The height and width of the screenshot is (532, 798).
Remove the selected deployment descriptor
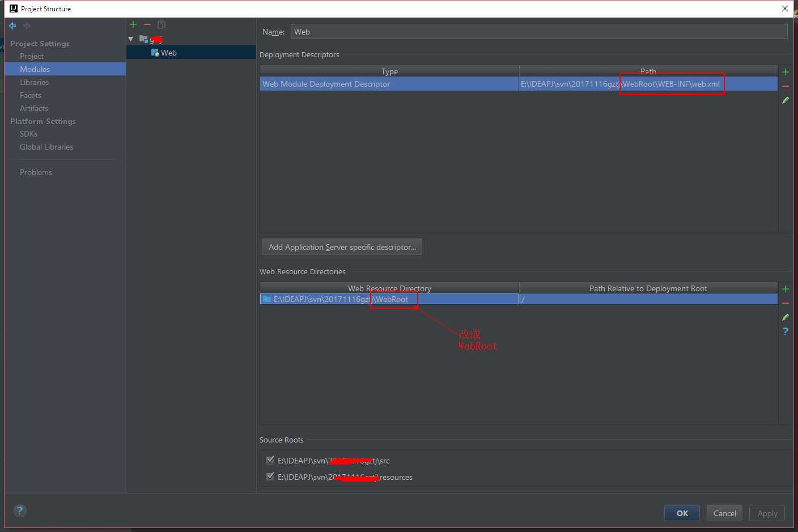[x=786, y=86]
